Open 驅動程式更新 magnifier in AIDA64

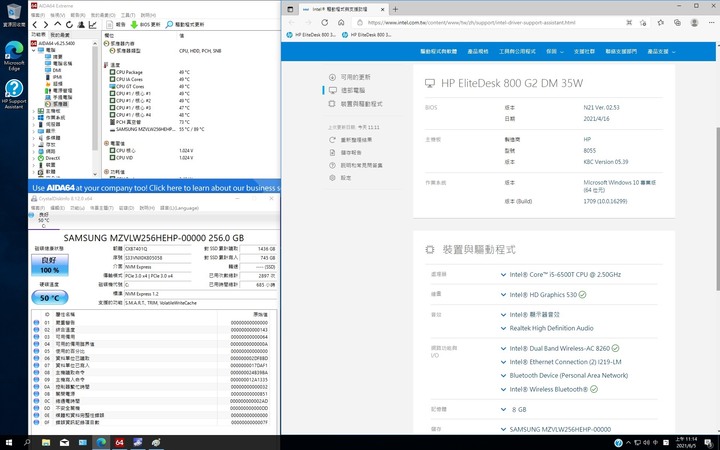185,24
